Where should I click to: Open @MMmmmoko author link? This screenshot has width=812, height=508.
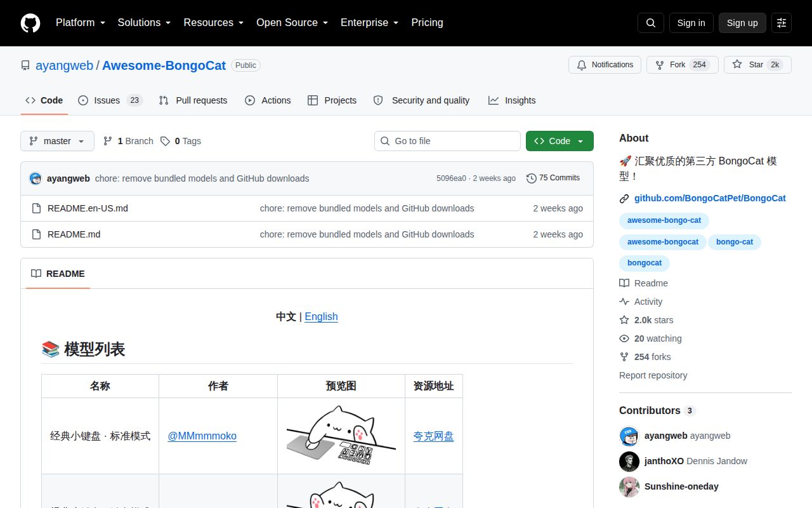202,436
